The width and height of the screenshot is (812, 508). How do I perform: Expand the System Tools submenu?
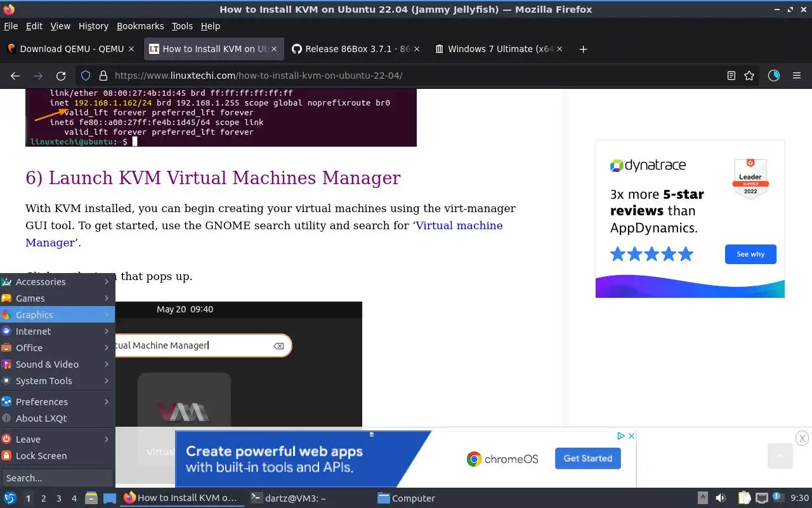(x=57, y=381)
